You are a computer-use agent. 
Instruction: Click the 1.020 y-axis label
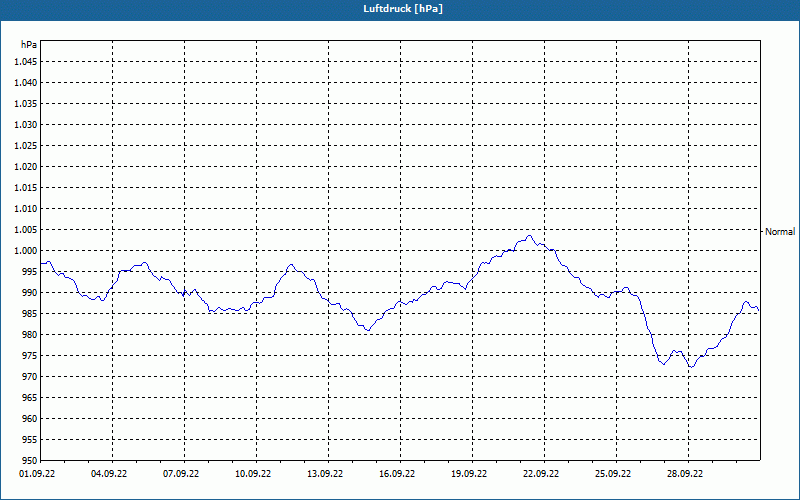pos(25,167)
